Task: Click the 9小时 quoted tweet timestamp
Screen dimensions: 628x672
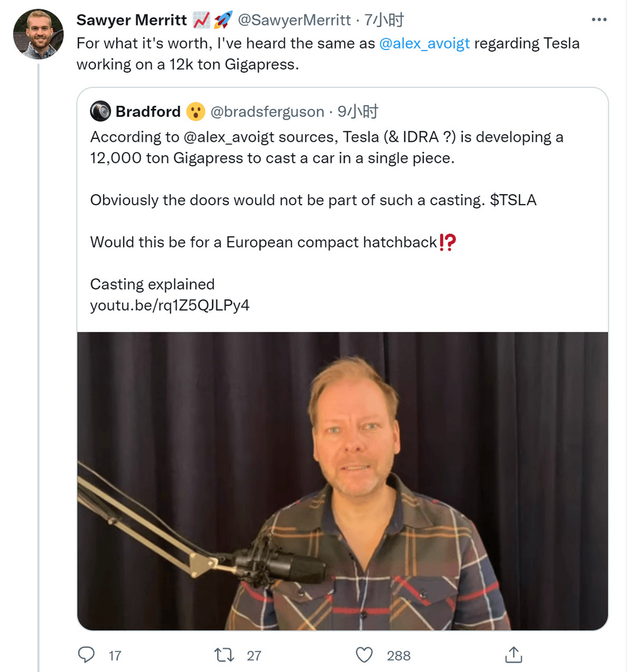Action: pos(358,112)
